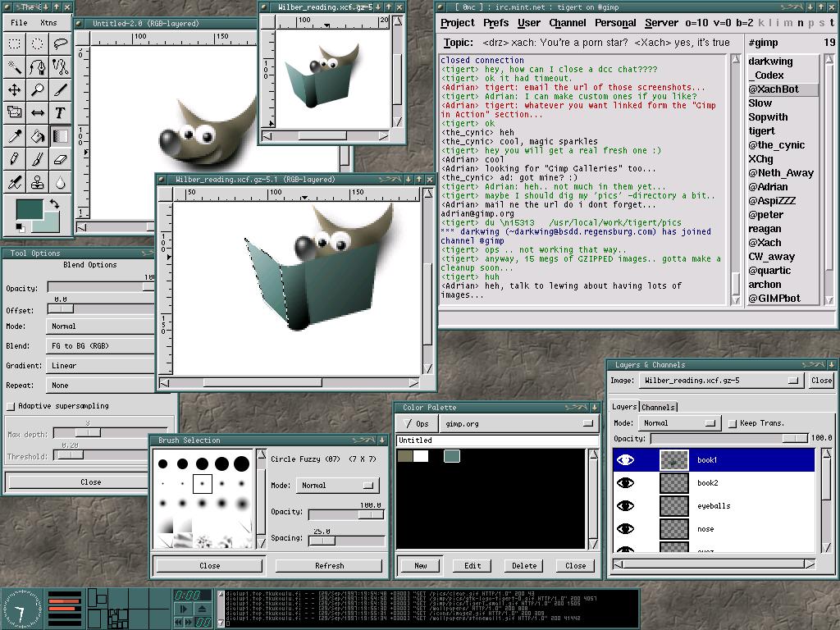Select the Rectangle Select tool
840x630 pixels.
click(x=14, y=44)
